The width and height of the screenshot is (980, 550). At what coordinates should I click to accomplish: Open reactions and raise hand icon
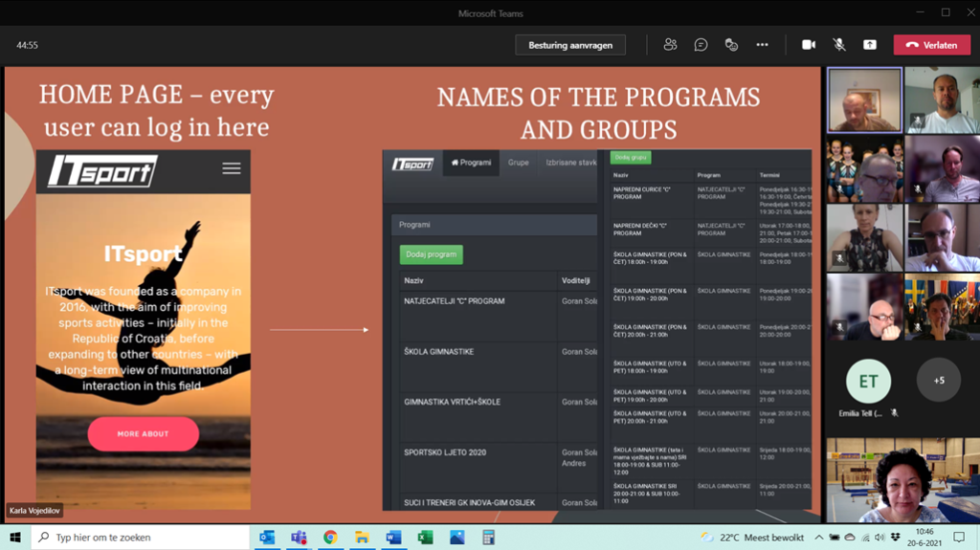pyautogui.click(x=731, y=45)
